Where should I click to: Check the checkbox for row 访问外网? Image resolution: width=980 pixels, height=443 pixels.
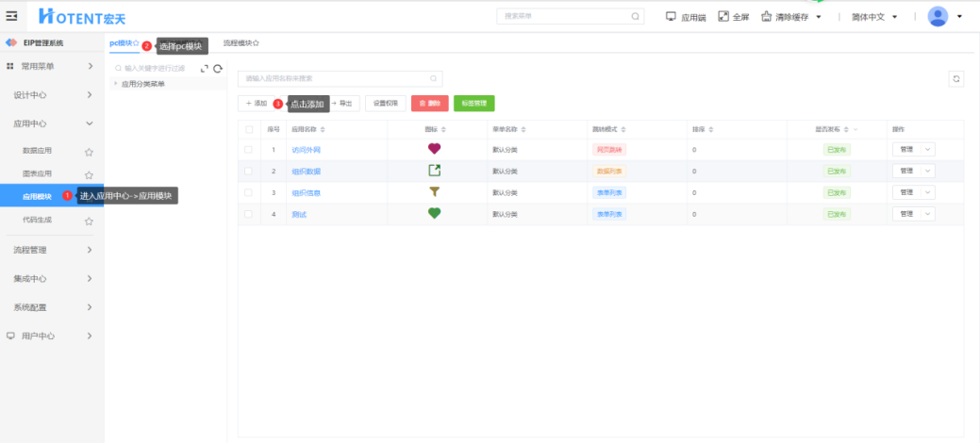(249, 150)
